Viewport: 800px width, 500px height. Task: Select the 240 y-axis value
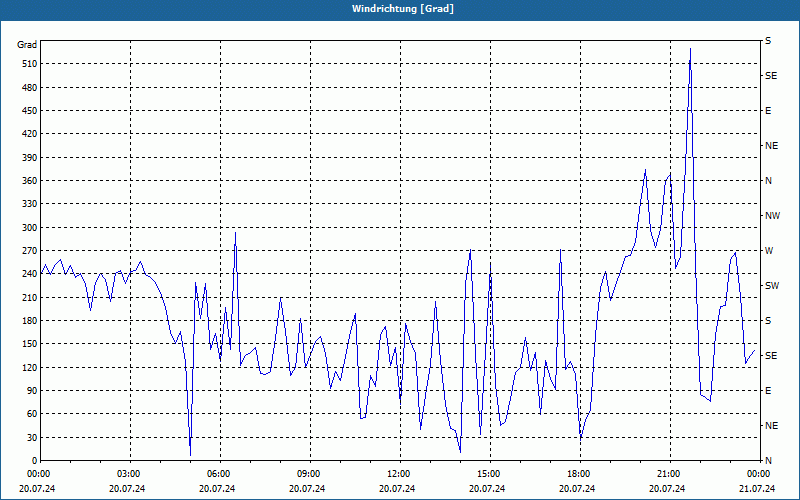(x=29, y=274)
